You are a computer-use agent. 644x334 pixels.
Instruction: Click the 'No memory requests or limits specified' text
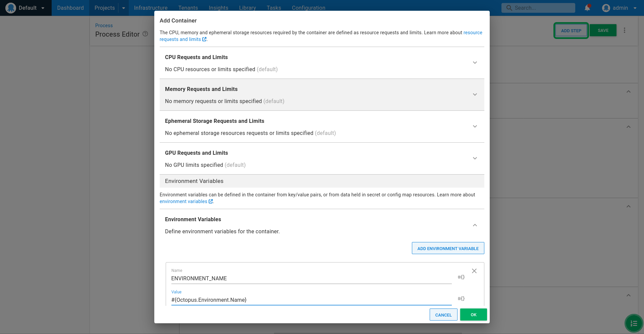point(213,101)
